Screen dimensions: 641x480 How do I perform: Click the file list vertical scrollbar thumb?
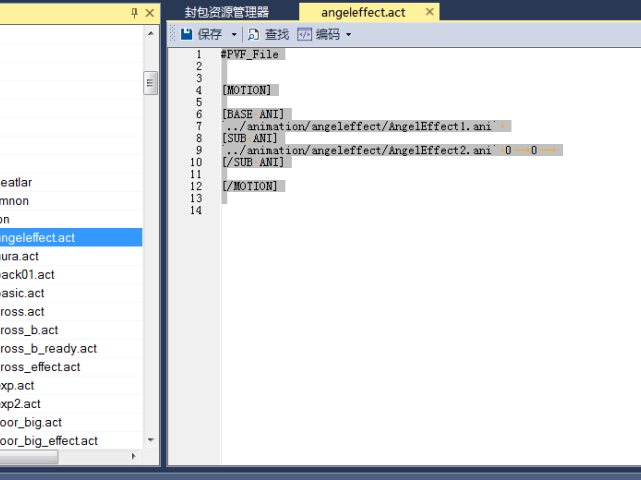[150, 82]
